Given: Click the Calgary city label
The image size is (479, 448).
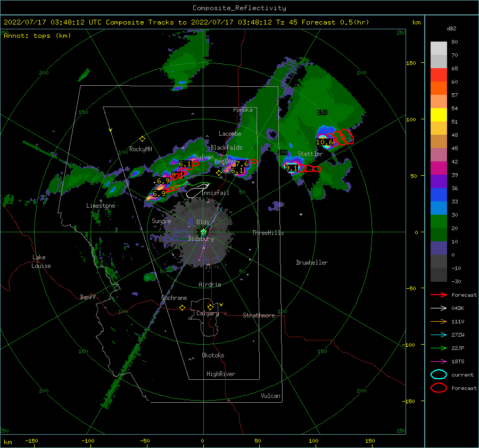Looking at the screenshot, I should tap(208, 313).
